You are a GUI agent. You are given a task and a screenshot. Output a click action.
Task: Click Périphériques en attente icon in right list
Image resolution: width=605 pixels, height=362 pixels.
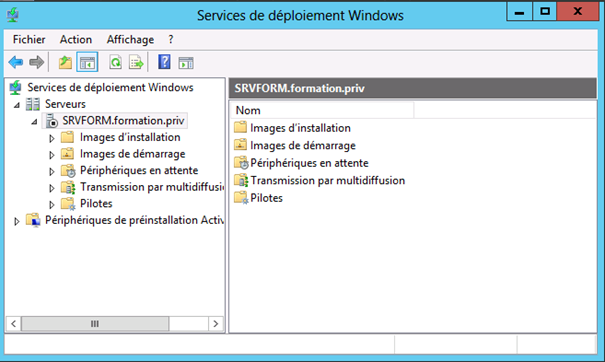(241, 162)
